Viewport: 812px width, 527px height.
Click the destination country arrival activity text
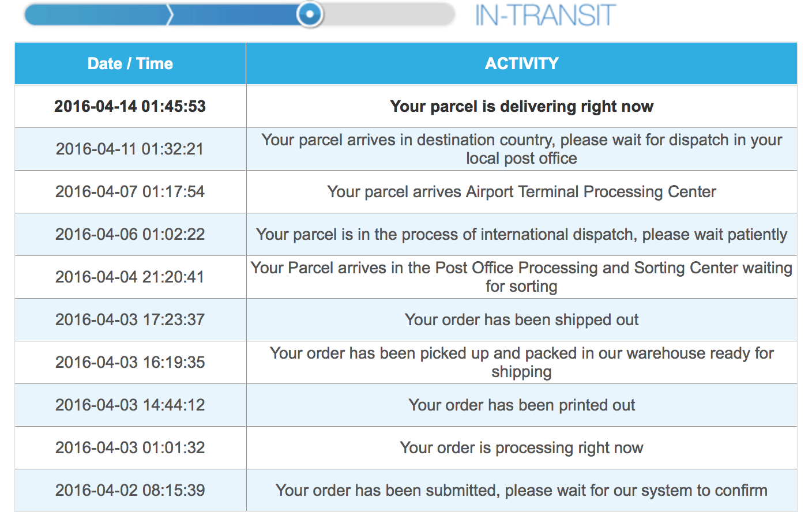(521, 149)
